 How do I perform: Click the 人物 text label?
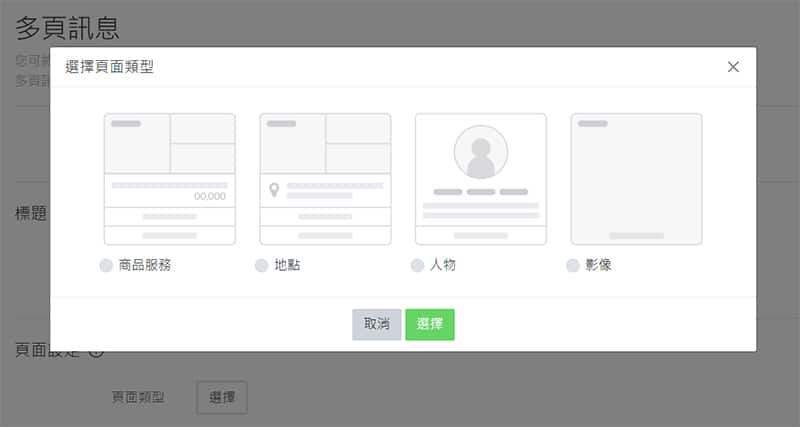click(443, 266)
